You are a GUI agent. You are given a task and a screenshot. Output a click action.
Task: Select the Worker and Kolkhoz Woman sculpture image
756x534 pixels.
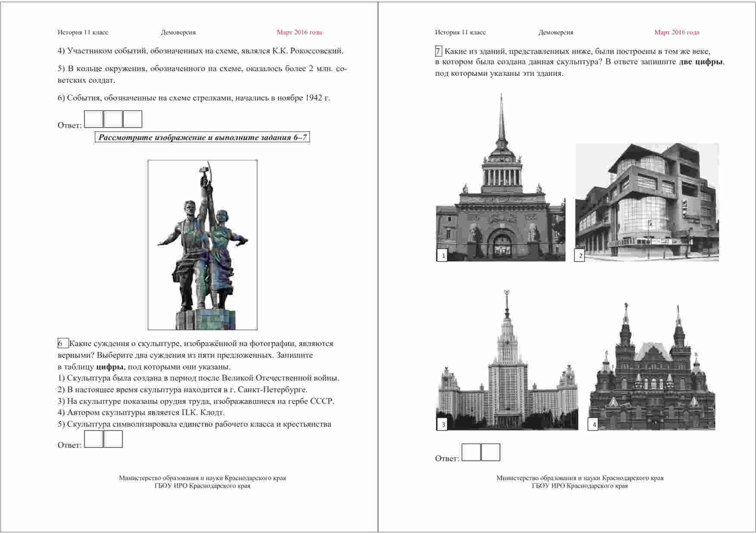coord(203,245)
